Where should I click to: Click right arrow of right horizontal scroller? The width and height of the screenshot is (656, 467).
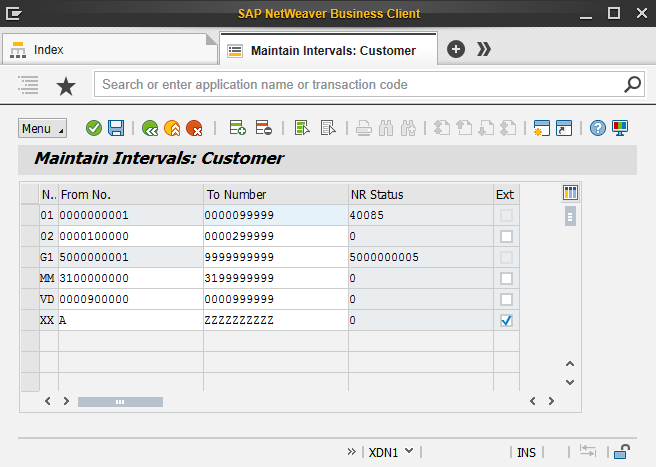pyautogui.click(x=551, y=401)
